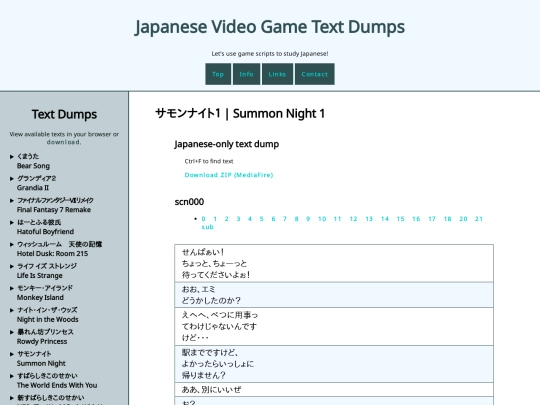The image size is (540, 405).
Task: Go to scn000 page 9 link
Action: click(x=308, y=219)
